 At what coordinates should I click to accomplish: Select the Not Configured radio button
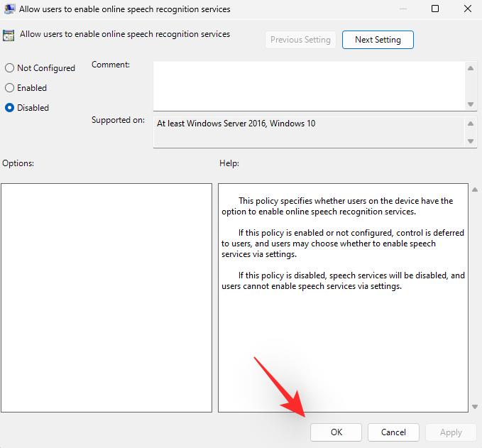[9, 68]
